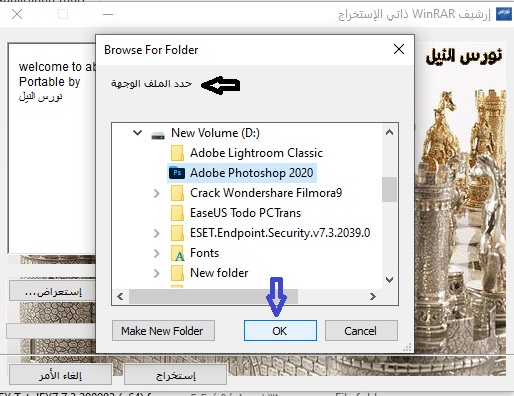
Task: Select Adobe Photoshop 2020 folder name
Action: 252,173
